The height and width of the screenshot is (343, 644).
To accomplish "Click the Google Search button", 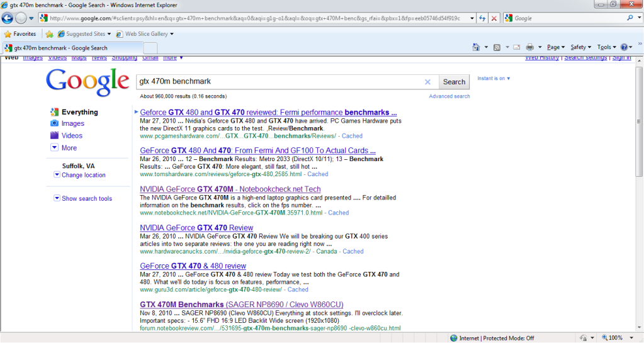I will click(x=454, y=82).
